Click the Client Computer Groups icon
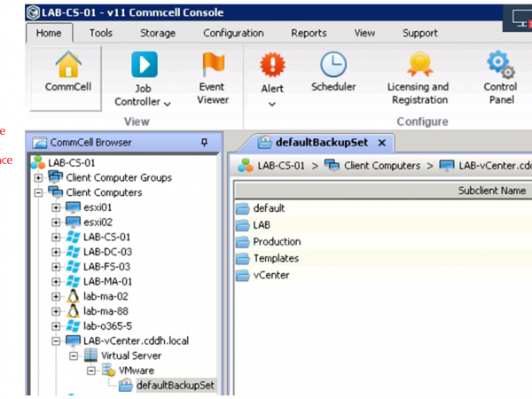 (x=55, y=177)
